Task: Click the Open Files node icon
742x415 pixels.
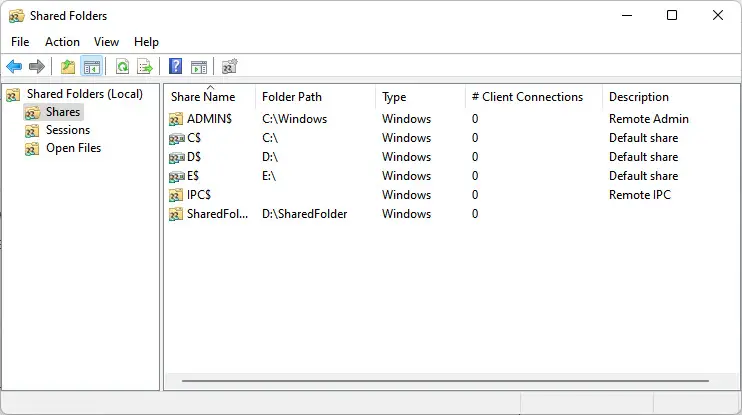Action: 32,149
